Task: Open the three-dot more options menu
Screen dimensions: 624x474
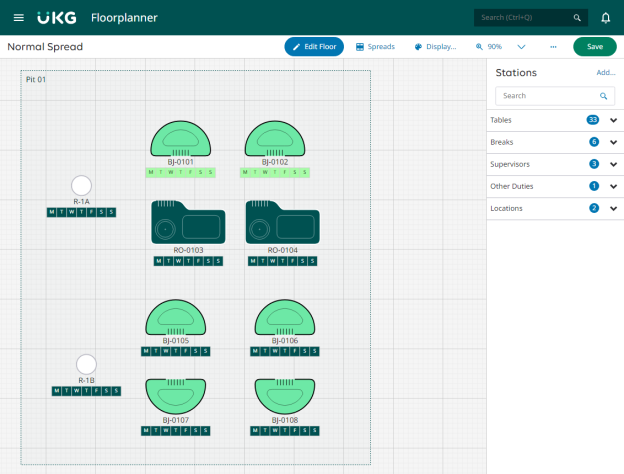Action: click(x=553, y=47)
